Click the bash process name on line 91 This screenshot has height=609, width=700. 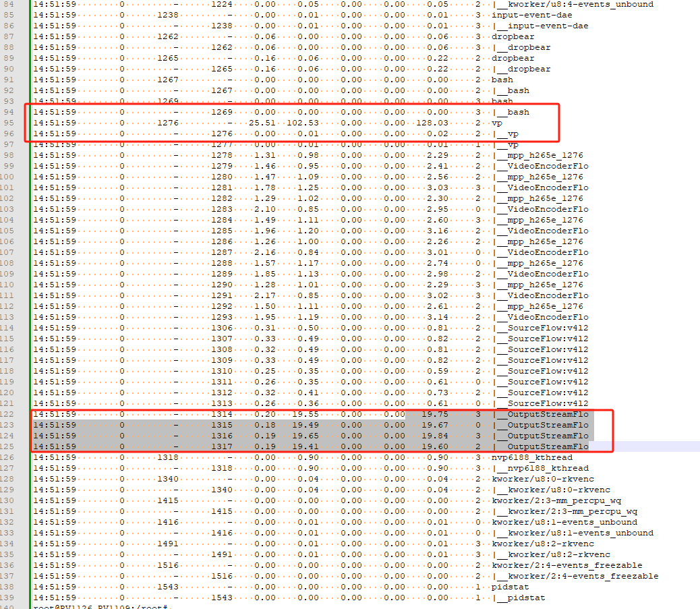click(502, 80)
